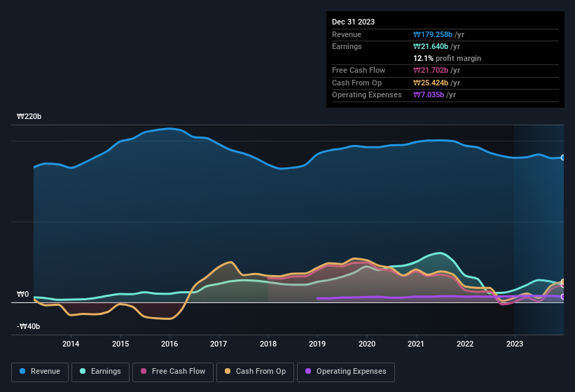
Task: Click the 2022 x-axis label
Action: 465,344
